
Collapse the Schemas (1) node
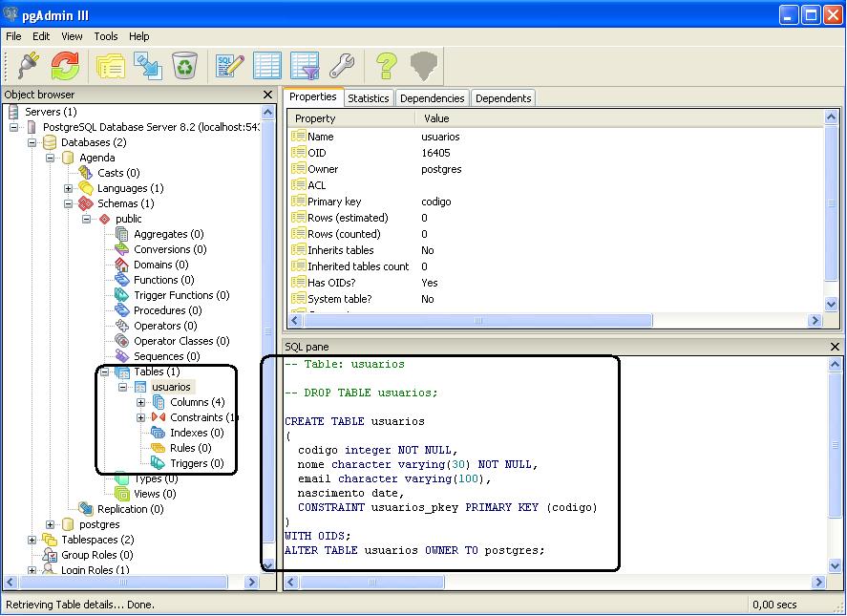(x=68, y=203)
